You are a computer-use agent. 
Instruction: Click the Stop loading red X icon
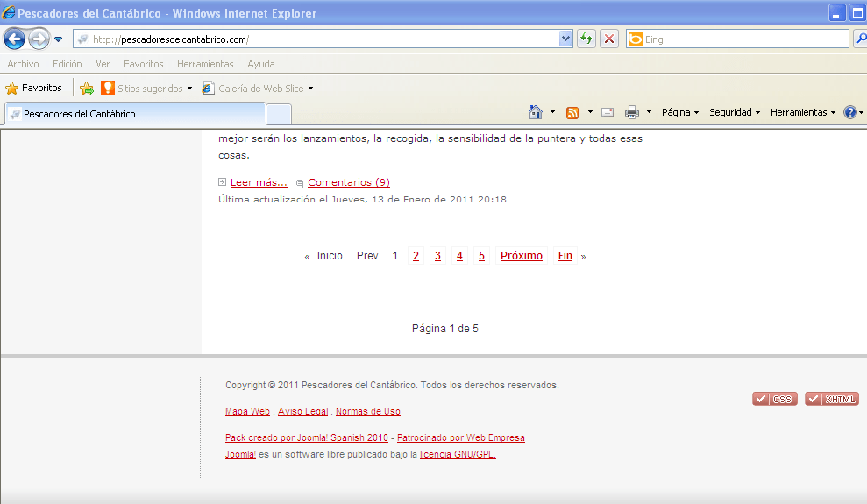pos(608,39)
